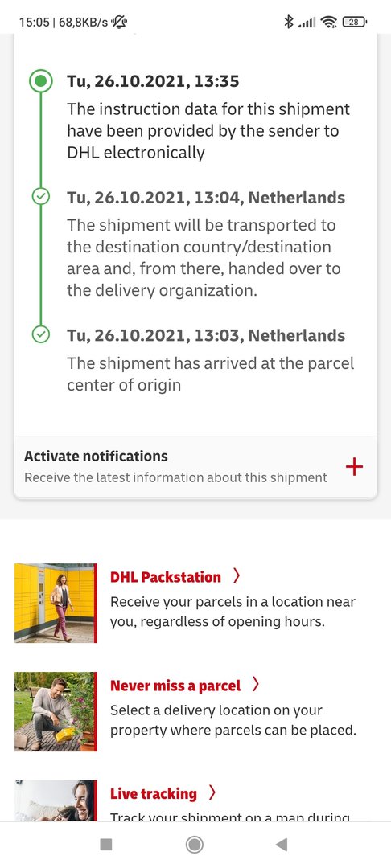Tap the battery indicator in the status bar
Image resolution: width=391 pixels, height=868 pixels.
(x=355, y=23)
